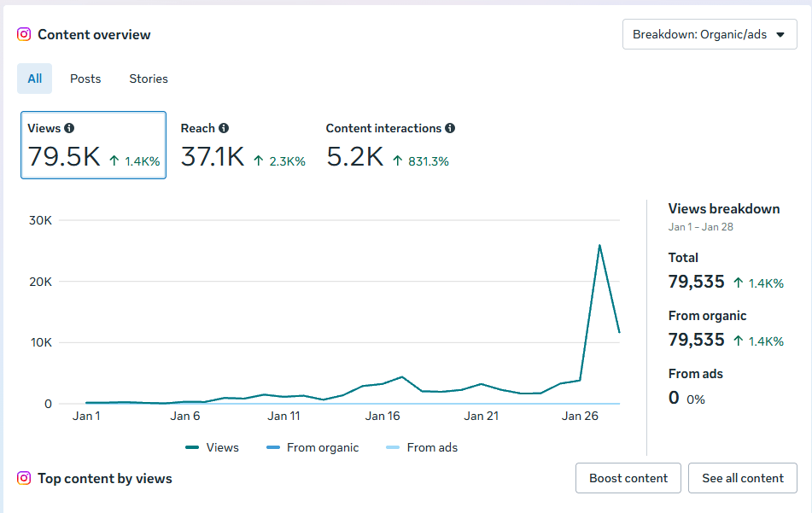Click the Top content by views heading
812x513 pixels.
[105, 478]
